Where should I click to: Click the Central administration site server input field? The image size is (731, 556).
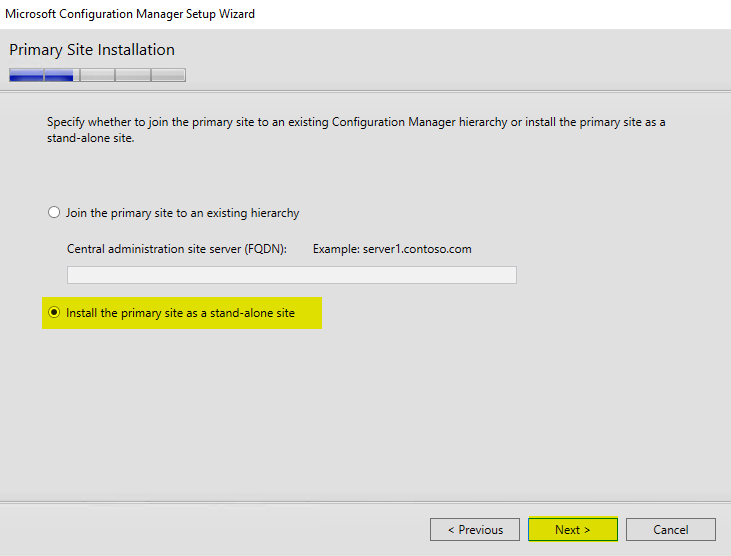click(291, 275)
